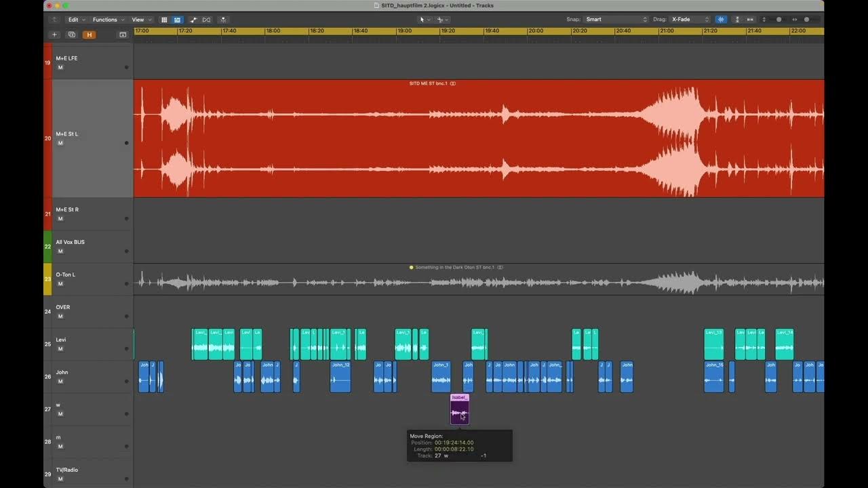Screen dimensions: 868x488
Task: Click record-enable dot on O-Ton L track
Action: pos(126,284)
